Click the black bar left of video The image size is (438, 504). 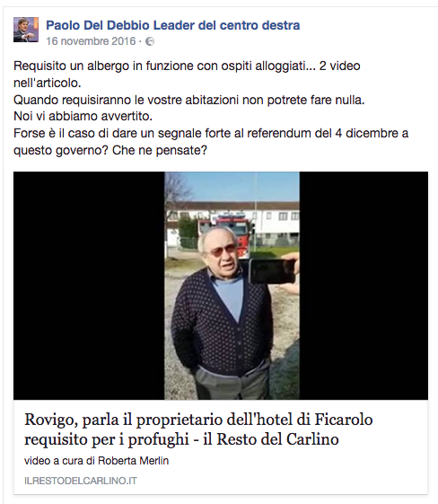click(89, 286)
